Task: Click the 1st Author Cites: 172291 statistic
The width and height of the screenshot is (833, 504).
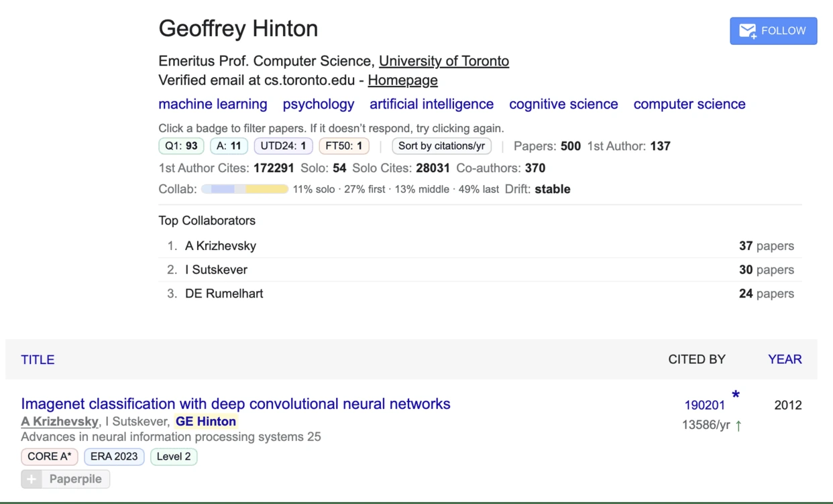Action: (226, 168)
